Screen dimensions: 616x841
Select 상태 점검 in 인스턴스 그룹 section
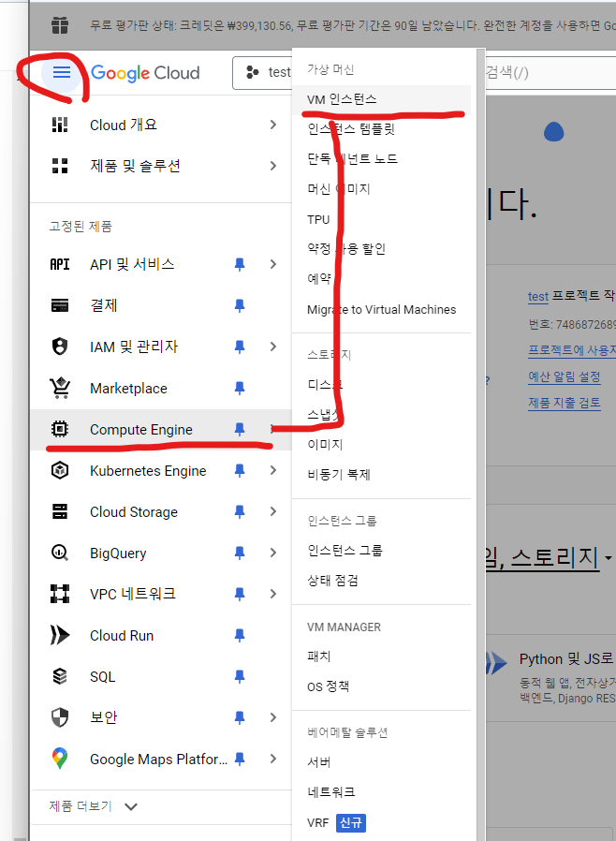pos(333,581)
